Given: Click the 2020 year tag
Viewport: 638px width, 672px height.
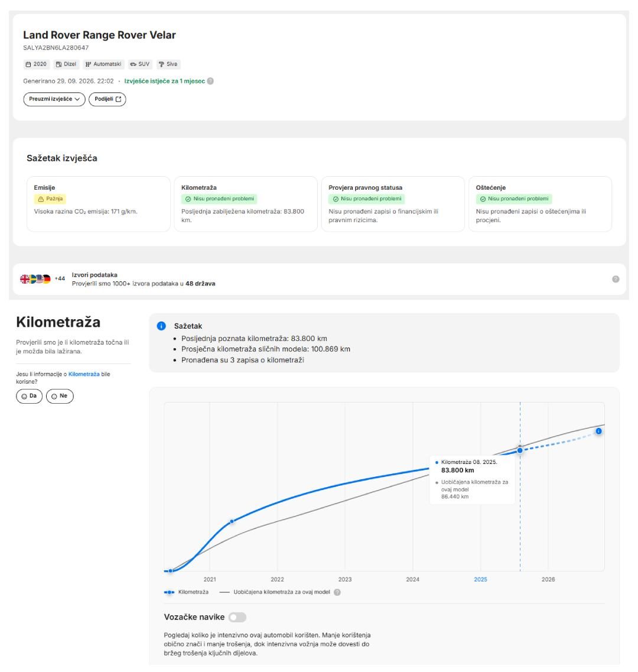Looking at the screenshot, I should coord(36,64).
